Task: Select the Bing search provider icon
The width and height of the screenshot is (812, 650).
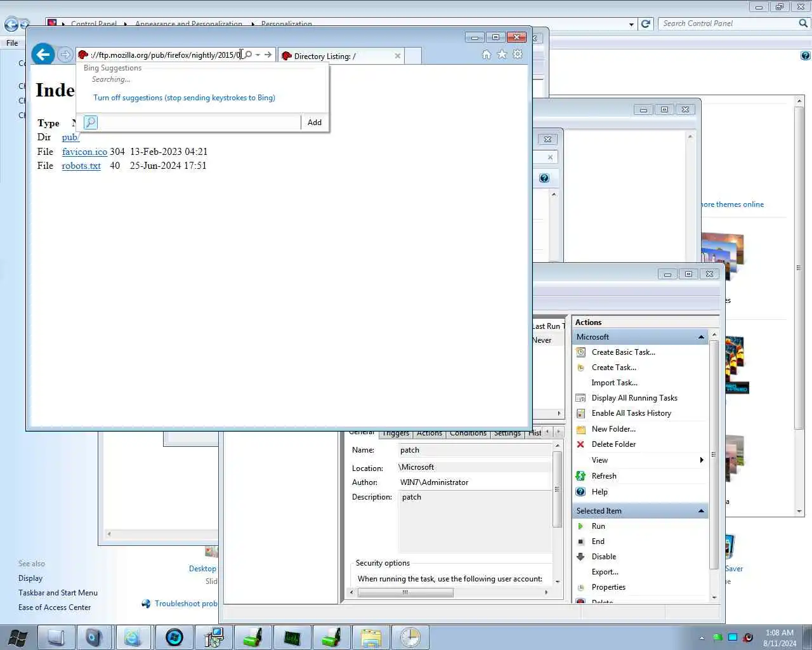Action: [91, 123]
